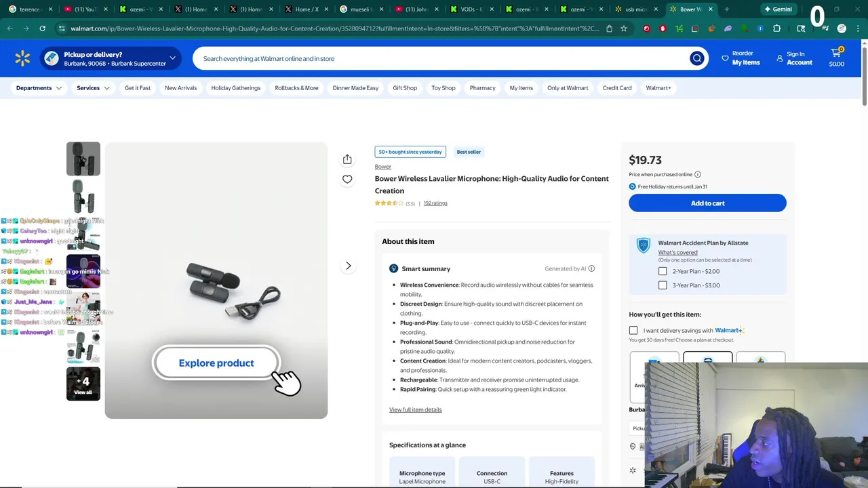This screenshot has width=868, height=488.
Task: Click info icon next to Price when purchased online
Action: click(697, 175)
